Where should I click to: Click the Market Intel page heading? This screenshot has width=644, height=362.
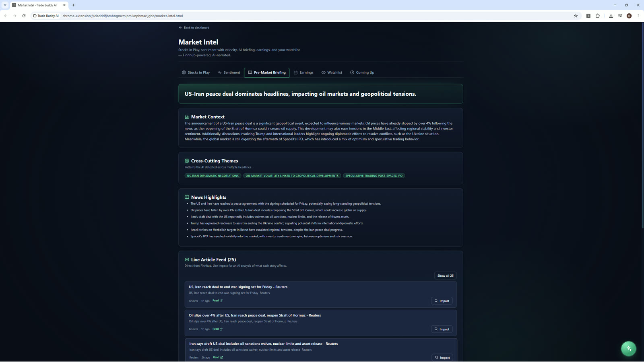click(198, 42)
